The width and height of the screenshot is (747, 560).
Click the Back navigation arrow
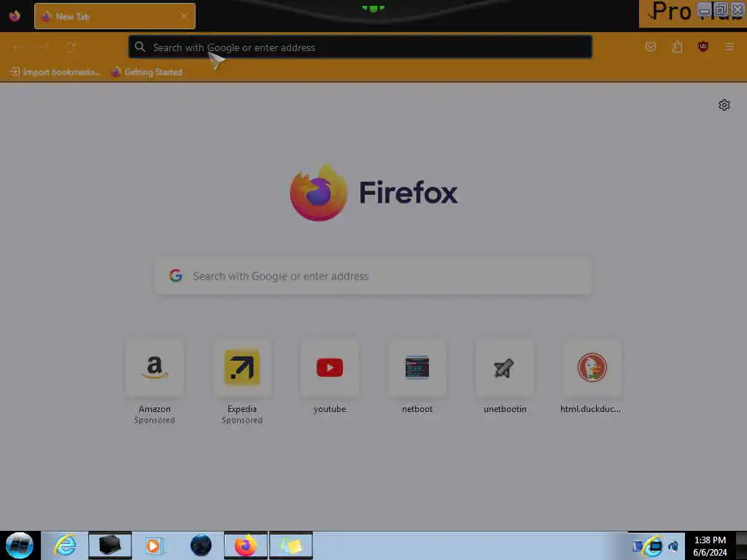coord(18,47)
